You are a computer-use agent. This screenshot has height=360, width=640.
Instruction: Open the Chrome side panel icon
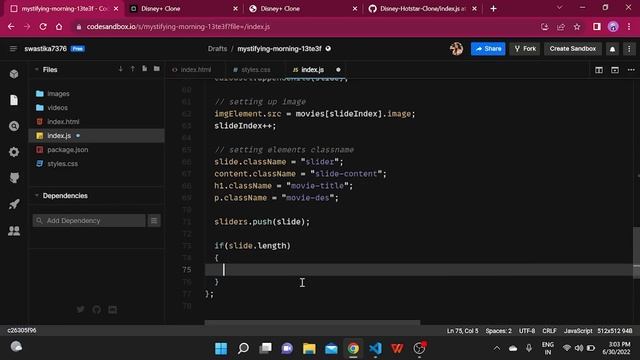(x=596, y=27)
